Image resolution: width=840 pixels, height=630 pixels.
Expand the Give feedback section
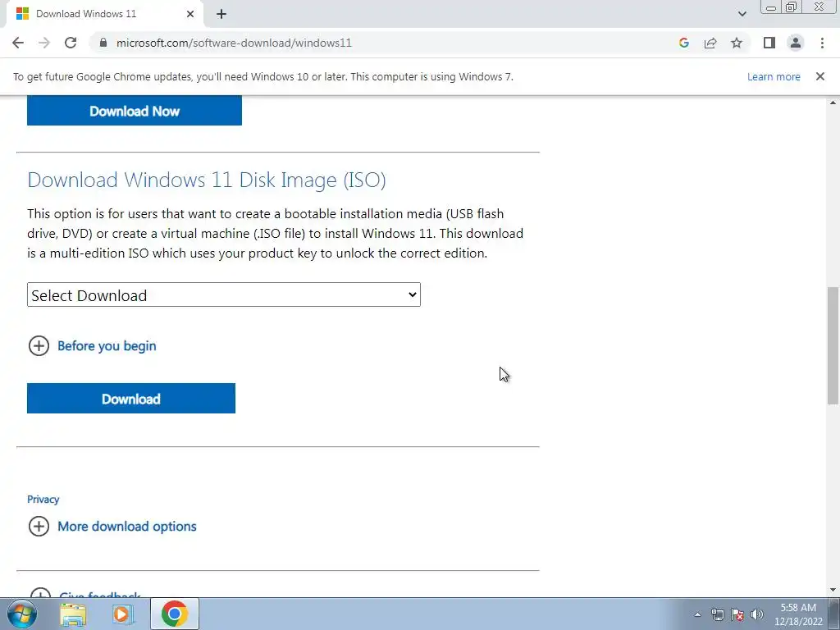(x=85, y=594)
